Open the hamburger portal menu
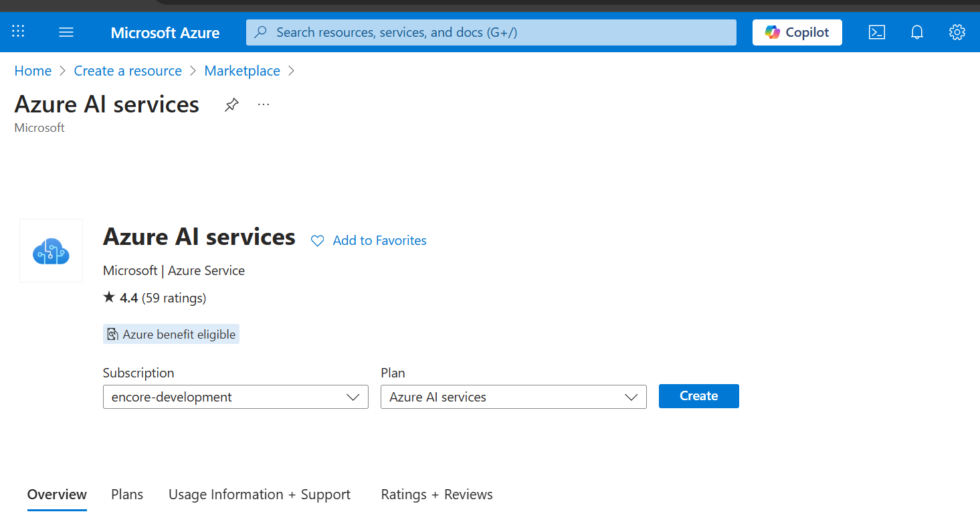Image resolution: width=980 pixels, height=528 pixels. 66,32
